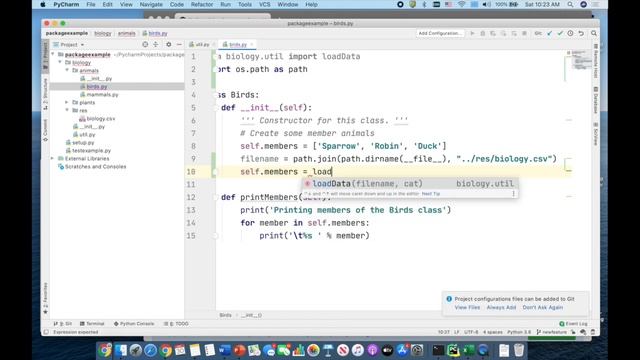Collapse the packageexample root folder arrow
This screenshot has height=360, width=640.
pos(53,54)
